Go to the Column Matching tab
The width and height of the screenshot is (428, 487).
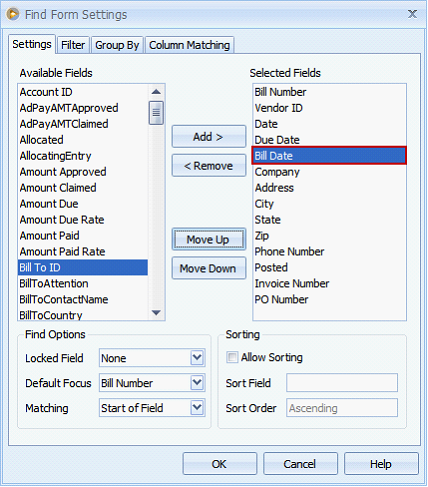point(189,45)
